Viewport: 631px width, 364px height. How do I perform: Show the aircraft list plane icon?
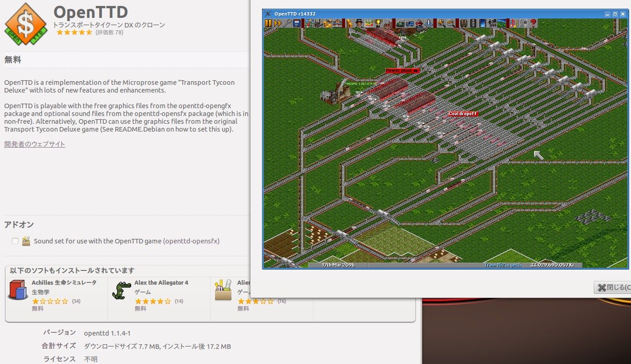(428, 23)
